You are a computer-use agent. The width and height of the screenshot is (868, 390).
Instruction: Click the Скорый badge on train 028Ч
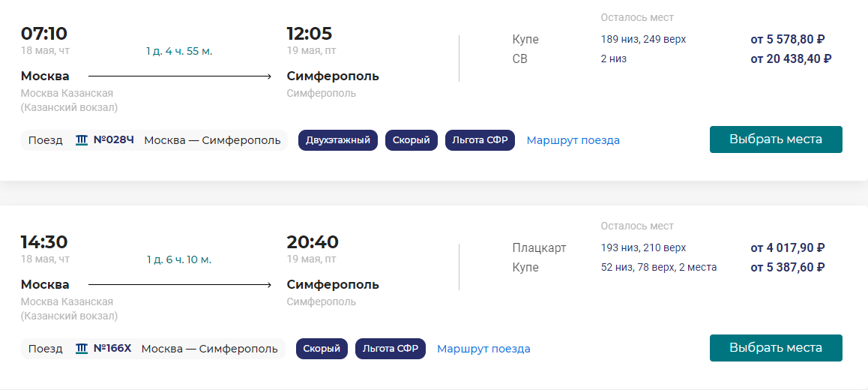point(412,140)
